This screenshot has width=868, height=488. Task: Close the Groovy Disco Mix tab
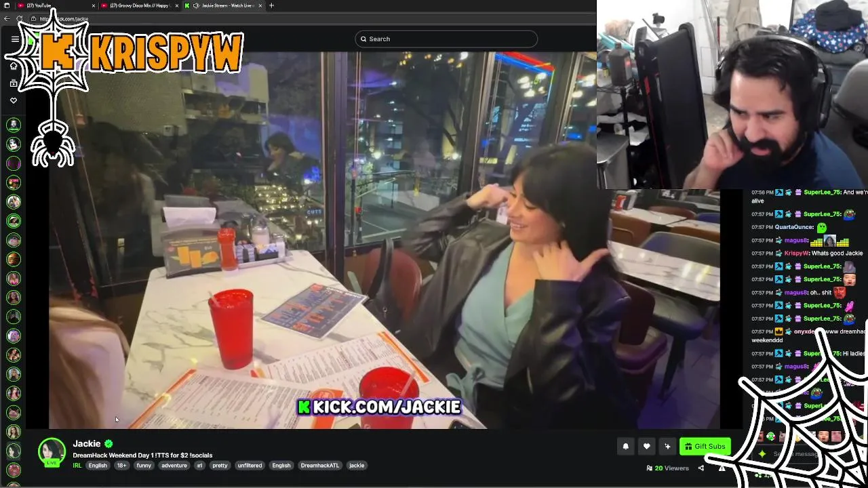(x=177, y=5)
